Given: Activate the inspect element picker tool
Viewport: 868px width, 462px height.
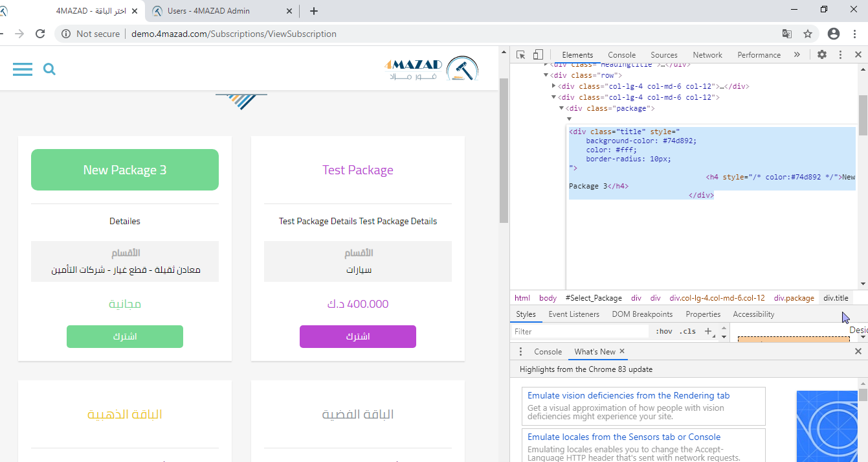Looking at the screenshot, I should coord(520,55).
